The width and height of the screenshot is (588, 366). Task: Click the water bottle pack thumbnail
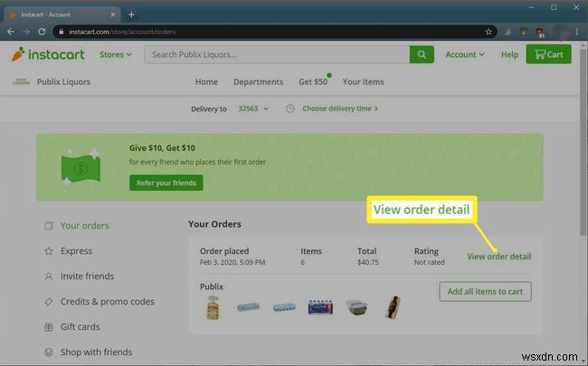(x=320, y=307)
